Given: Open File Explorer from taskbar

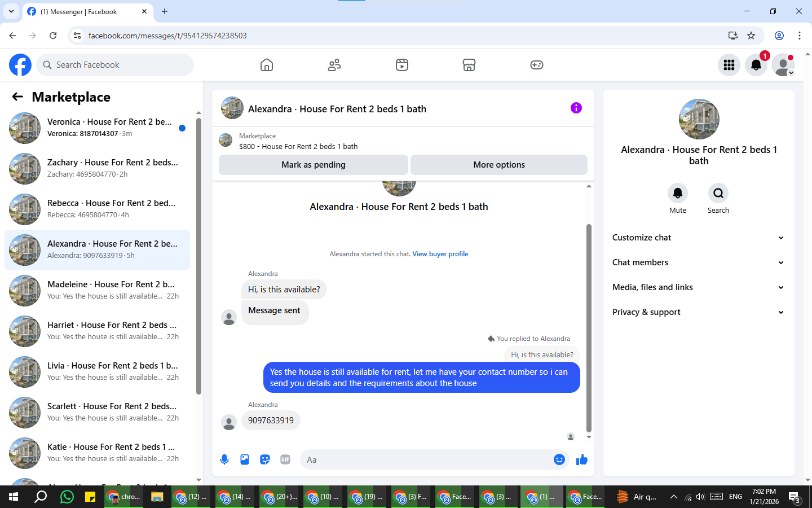Looking at the screenshot, I should [x=157, y=497].
